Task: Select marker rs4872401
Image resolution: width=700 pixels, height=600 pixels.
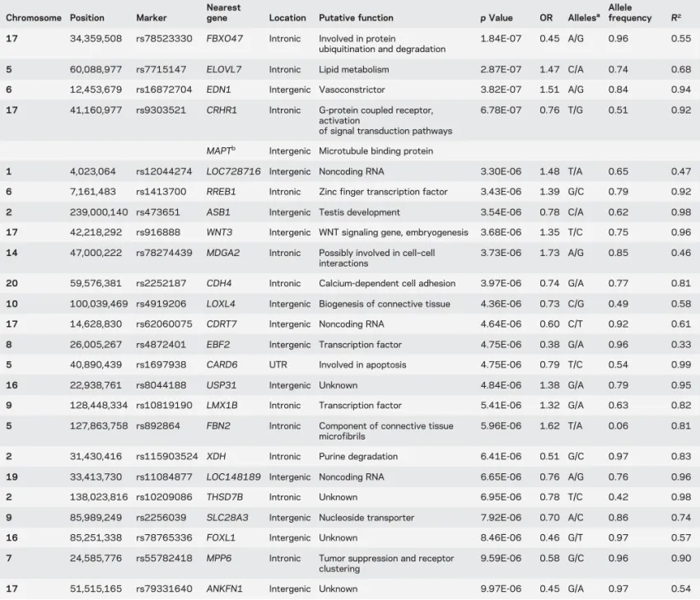Action: pos(161,344)
